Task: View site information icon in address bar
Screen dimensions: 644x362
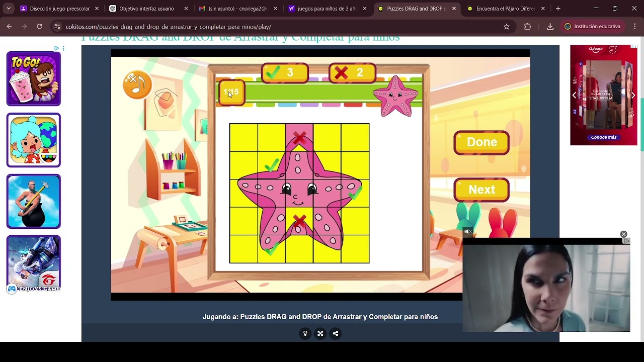Action: (x=57, y=27)
